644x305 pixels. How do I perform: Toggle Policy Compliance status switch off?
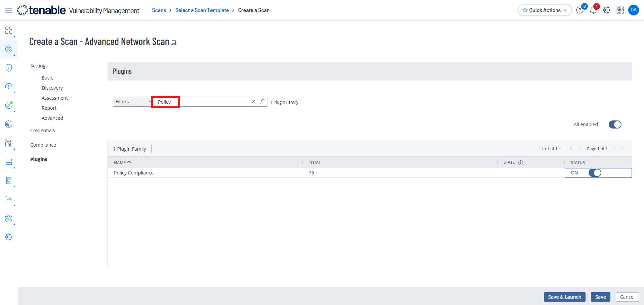(595, 173)
